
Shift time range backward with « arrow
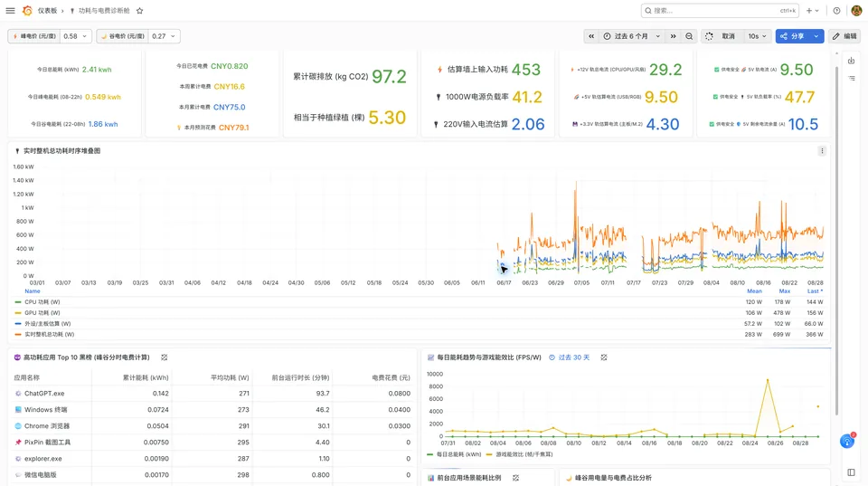591,36
